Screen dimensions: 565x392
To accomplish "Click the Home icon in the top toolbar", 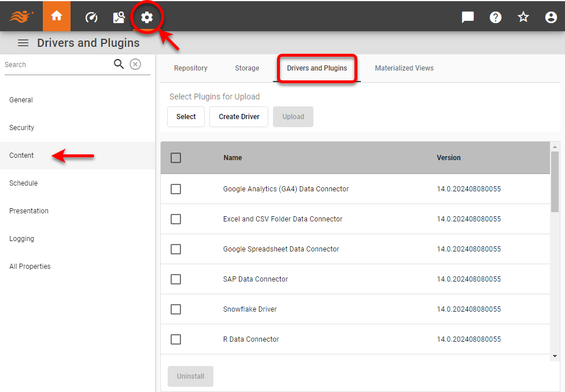I will [56, 17].
